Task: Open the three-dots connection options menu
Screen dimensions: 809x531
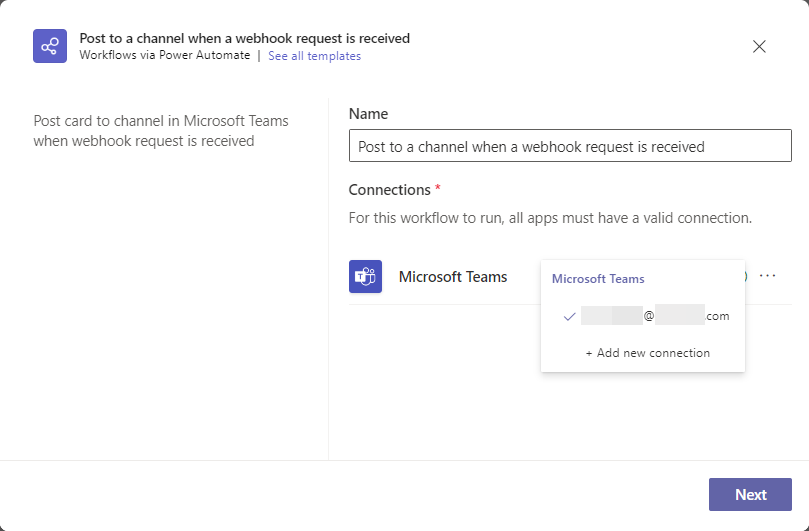Action: pyautogui.click(x=767, y=276)
